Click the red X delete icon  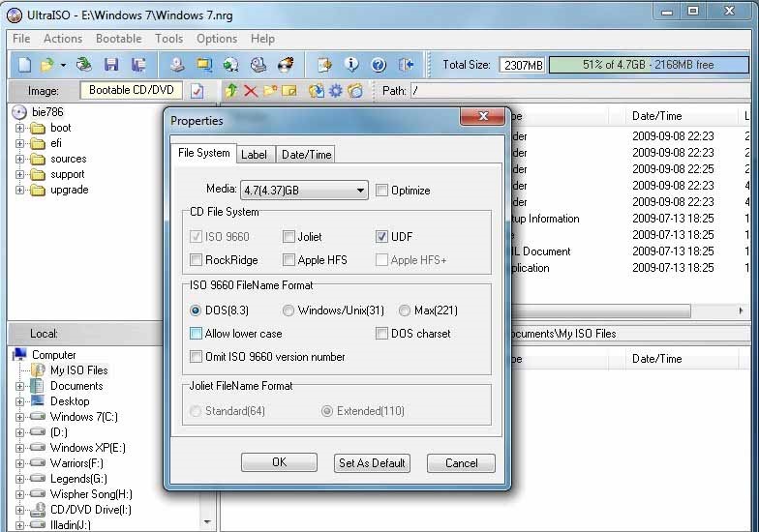251,91
